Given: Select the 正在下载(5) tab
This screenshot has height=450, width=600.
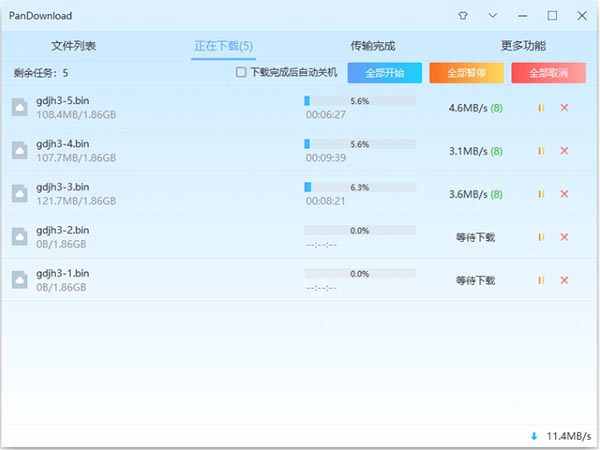Looking at the screenshot, I should [223, 46].
